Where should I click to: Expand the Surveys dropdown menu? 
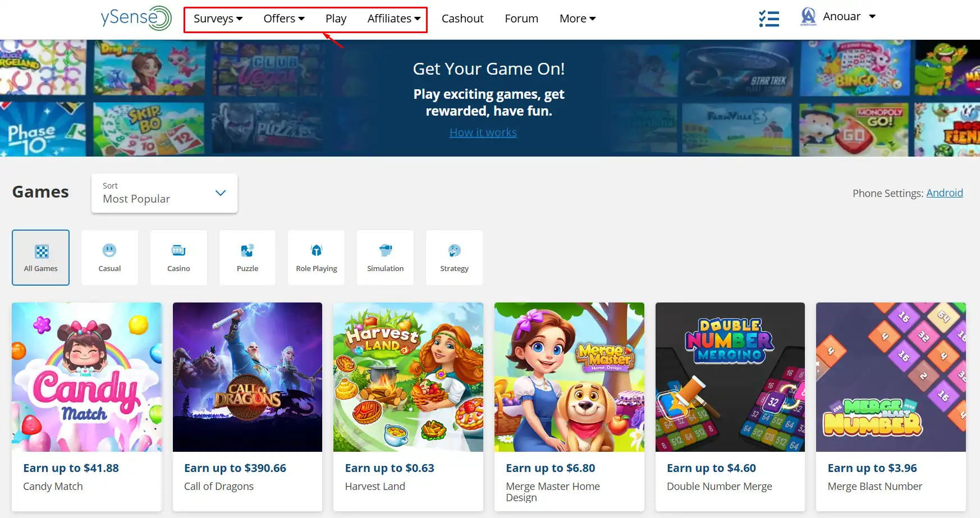point(218,19)
